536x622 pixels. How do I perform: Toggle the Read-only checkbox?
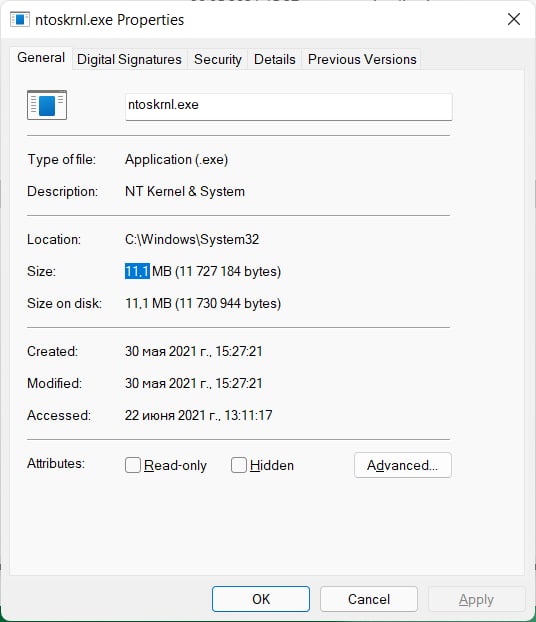click(133, 465)
